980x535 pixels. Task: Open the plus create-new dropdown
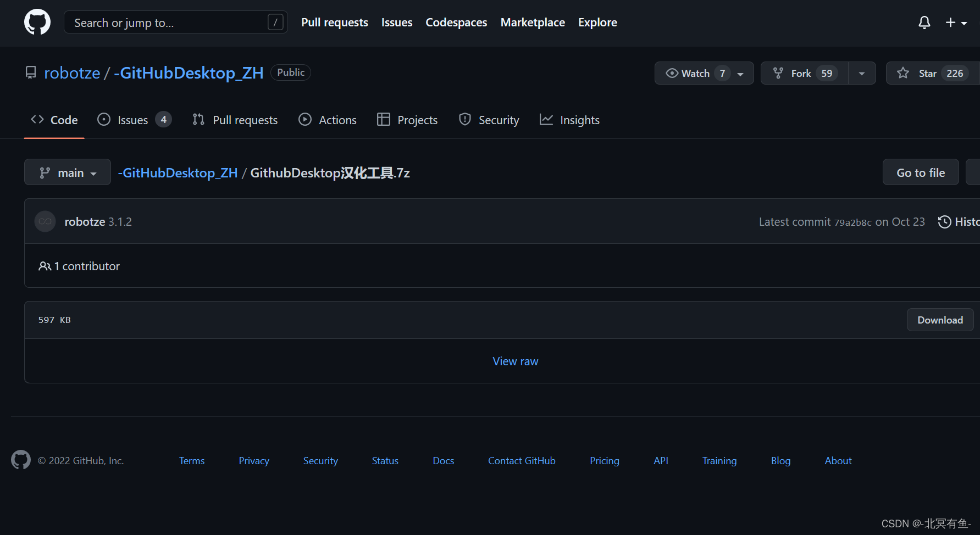tap(956, 23)
